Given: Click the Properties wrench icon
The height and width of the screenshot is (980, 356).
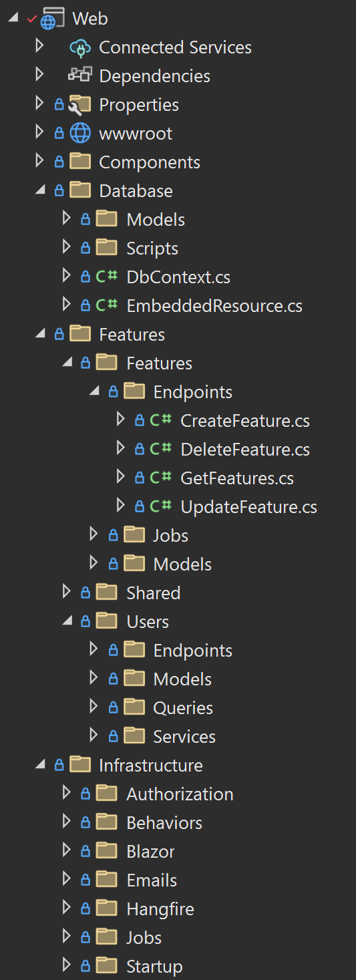Looking at the screenshot, I should (79, 104).
